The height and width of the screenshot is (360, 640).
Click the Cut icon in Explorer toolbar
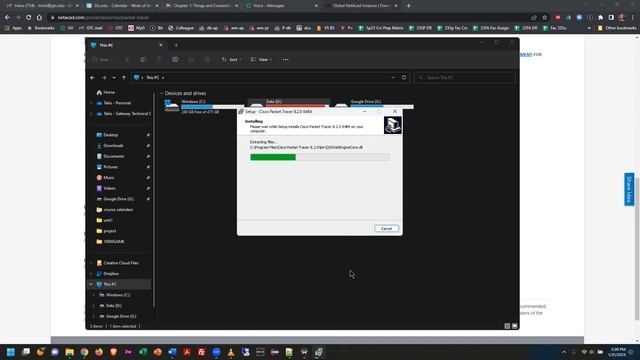127,60
